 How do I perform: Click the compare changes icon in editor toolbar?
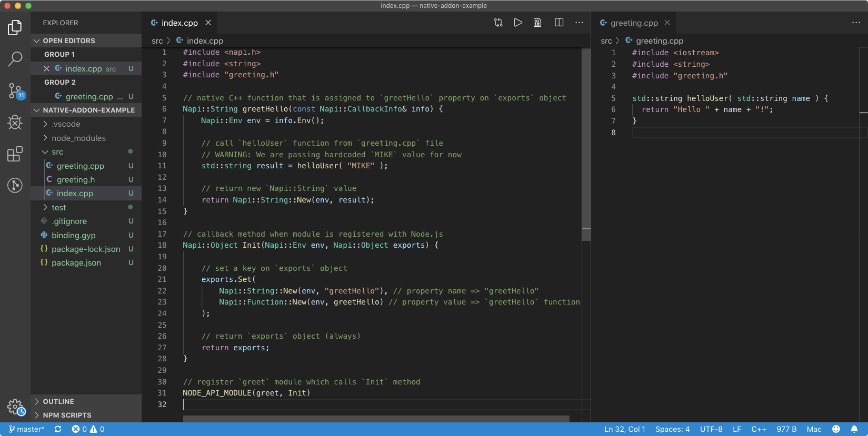[498, 23]
